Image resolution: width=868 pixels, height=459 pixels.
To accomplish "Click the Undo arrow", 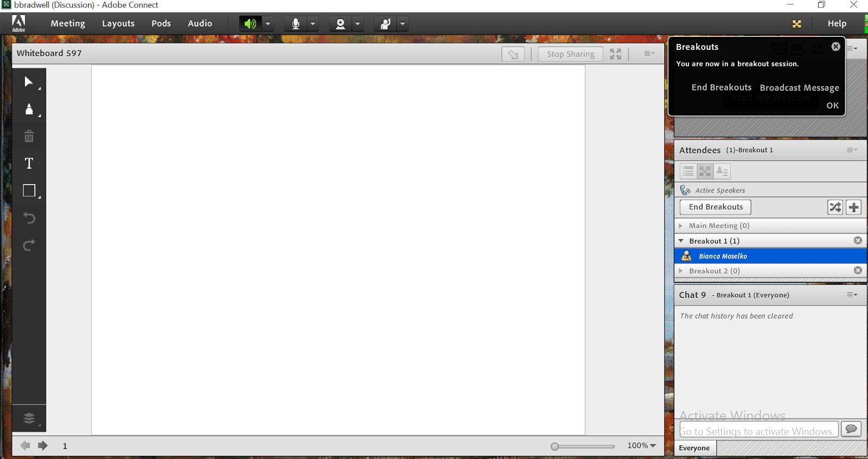I will [29, 218].
